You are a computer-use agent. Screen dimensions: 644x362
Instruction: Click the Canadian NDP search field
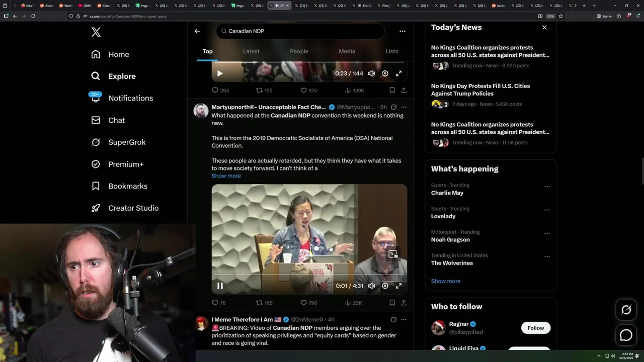(300, 31)
